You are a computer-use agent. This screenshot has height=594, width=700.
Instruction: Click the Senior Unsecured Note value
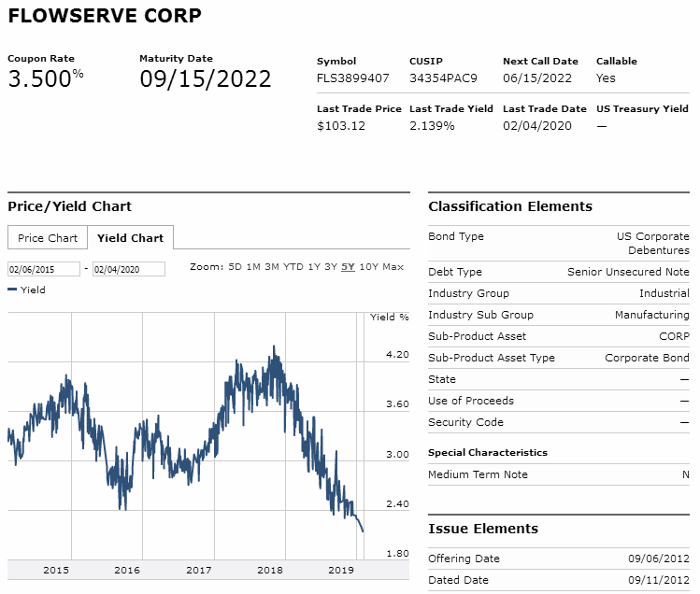pyautogui.click(x=628, y=272)
